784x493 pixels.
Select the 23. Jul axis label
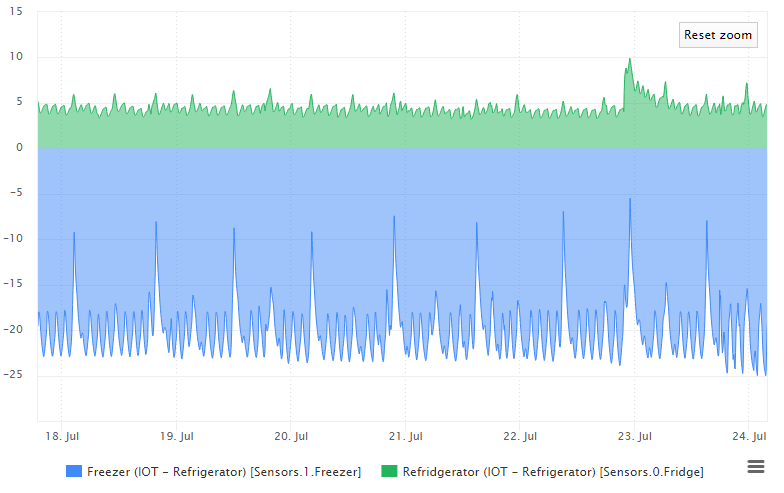pos(634,436)
